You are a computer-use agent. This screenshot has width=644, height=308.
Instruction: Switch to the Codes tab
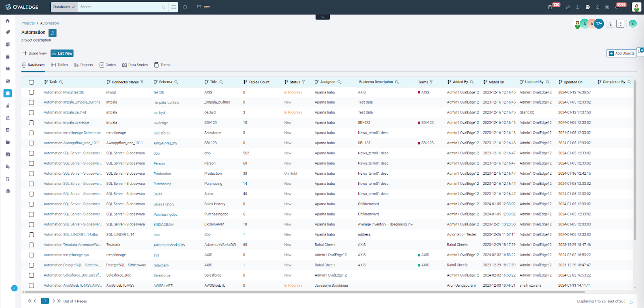pos(107,65)
